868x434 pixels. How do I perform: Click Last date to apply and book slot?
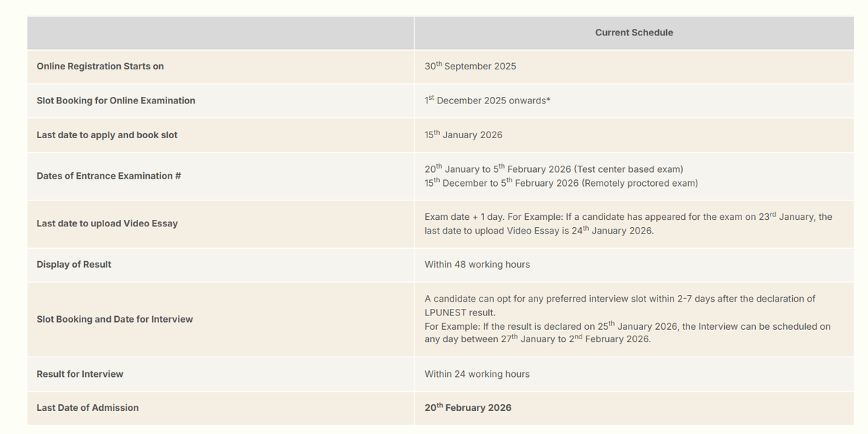(x=107, y=135)
